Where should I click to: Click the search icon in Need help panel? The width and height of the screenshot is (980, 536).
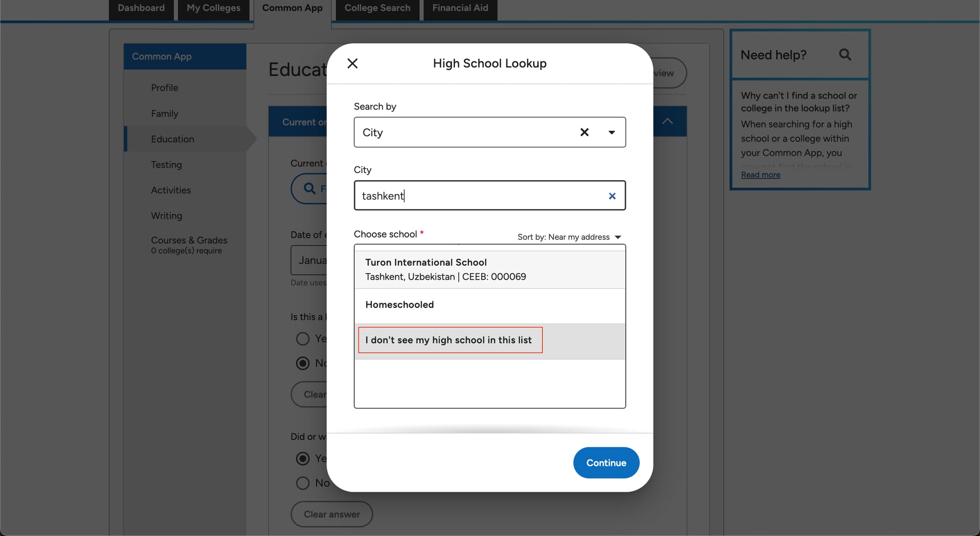point(845,55)
